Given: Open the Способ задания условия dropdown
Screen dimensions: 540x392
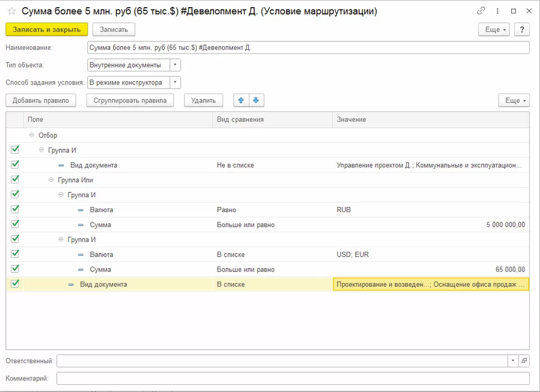Looking at the screenshot, I should coord(175,82).
